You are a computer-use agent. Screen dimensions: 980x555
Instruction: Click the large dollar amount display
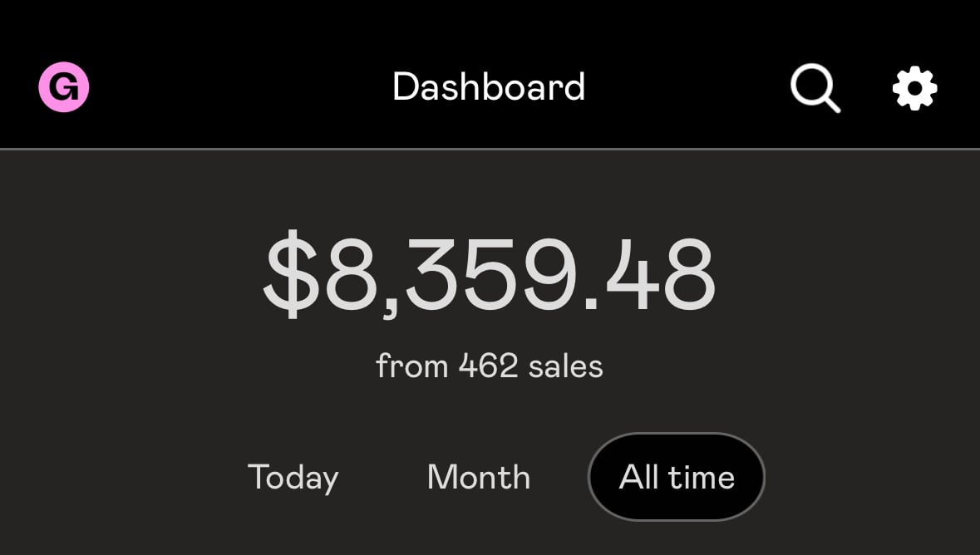tap(489, 277)
